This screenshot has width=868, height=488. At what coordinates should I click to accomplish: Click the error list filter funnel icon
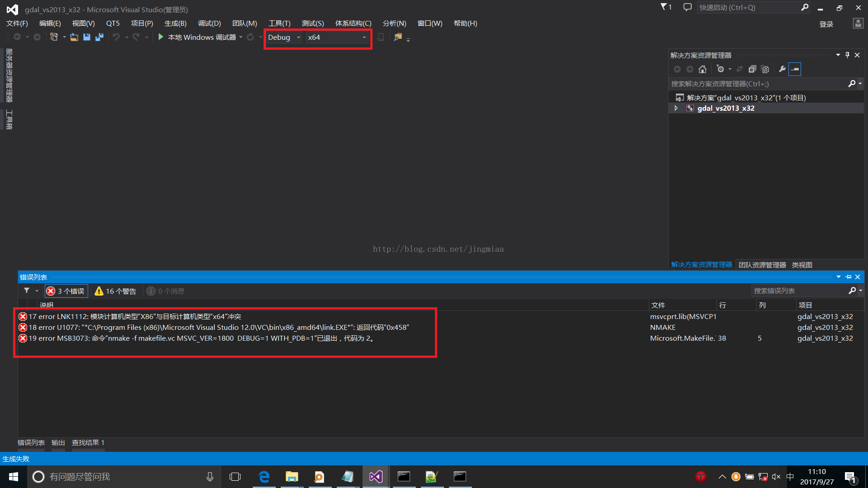27,291
